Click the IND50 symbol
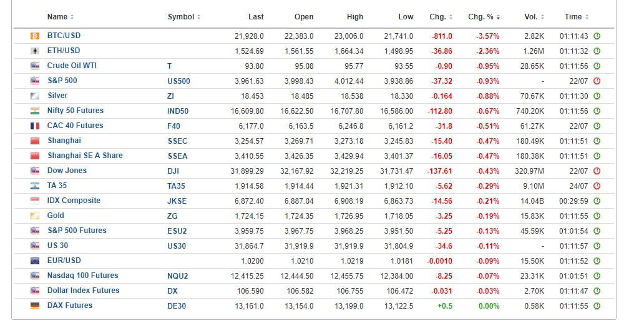 coord(178,111)
